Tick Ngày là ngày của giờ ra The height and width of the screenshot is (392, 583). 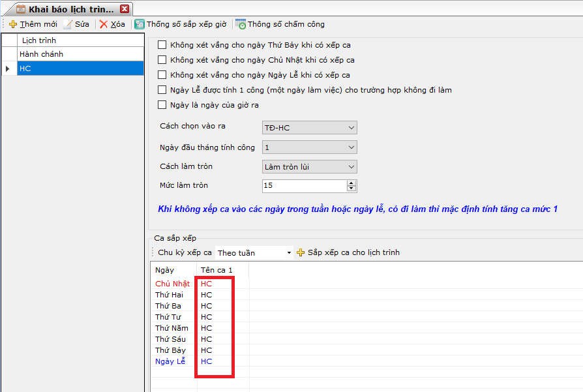tap(162, 105)
